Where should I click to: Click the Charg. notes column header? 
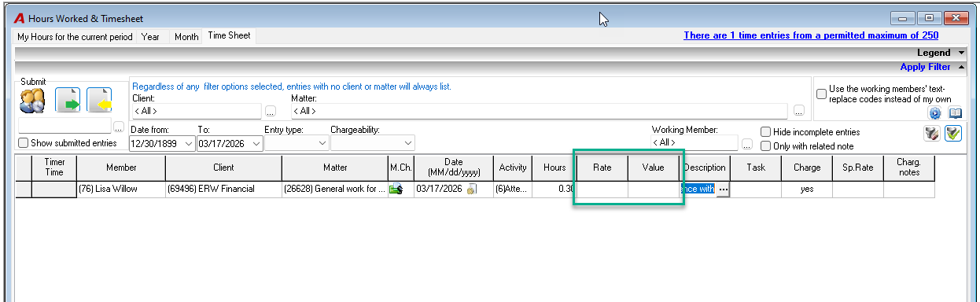click(x=909, y=168)
